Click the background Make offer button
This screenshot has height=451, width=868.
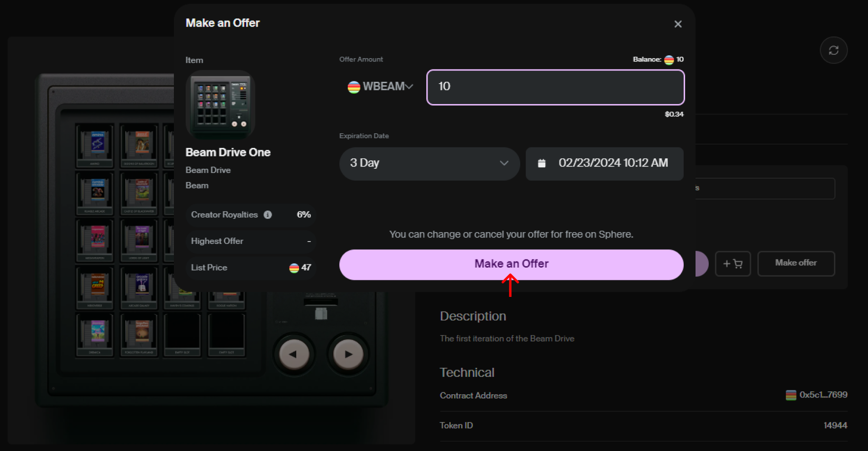pos(796,263)
